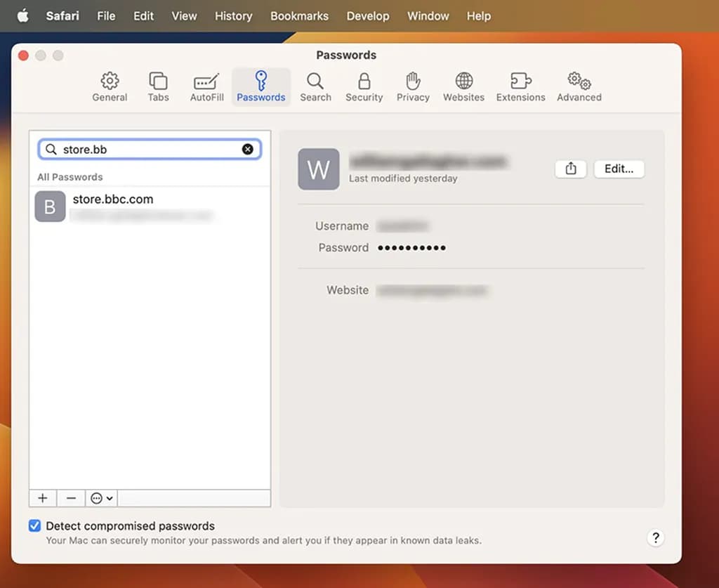719x588 pixels.
Task: Open the Security settings pane
Action: (364, 87)
